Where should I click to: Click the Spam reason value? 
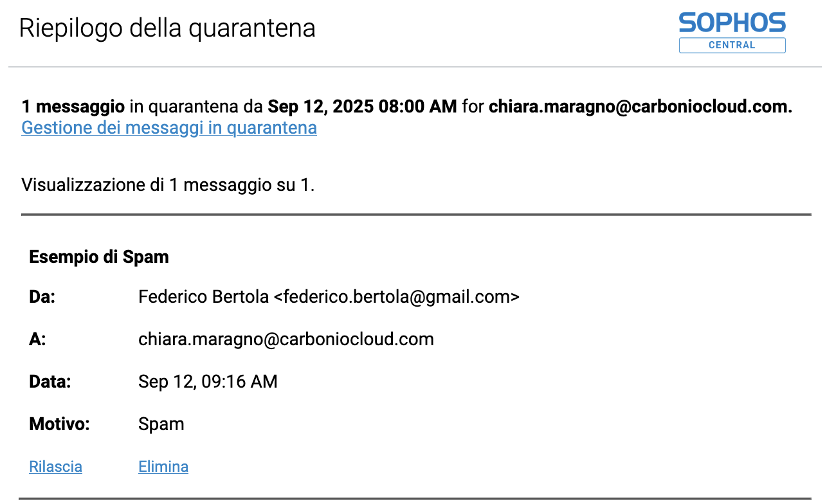tap(161, 424)
